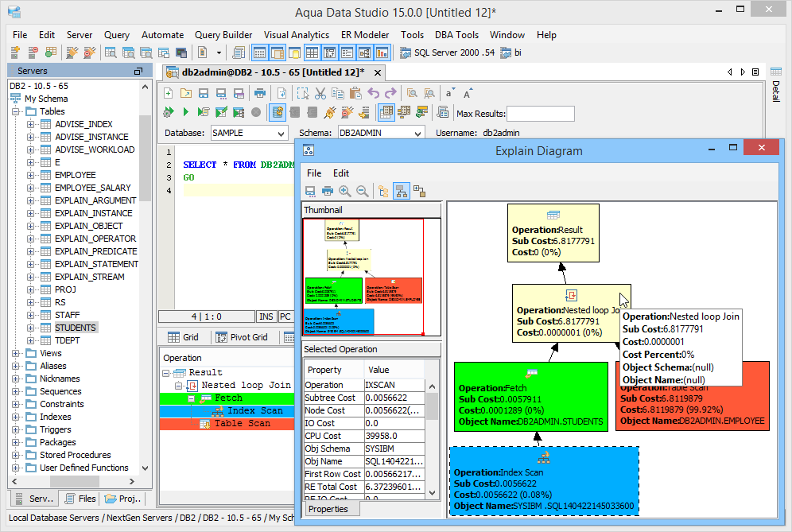Click tree layout icon in Explain Diagram toolbar
Viewport: 792px width, 532px height.
383,191
